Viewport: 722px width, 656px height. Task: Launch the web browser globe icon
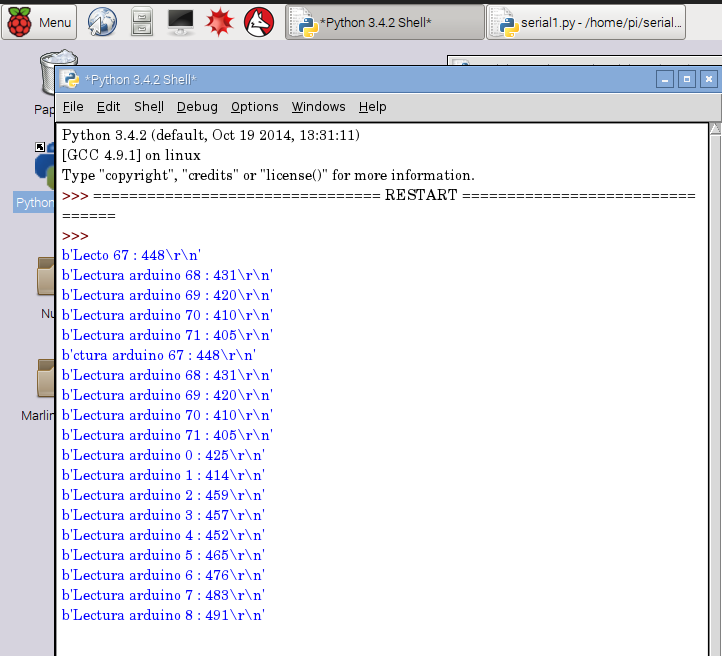(x=102, y=22)
